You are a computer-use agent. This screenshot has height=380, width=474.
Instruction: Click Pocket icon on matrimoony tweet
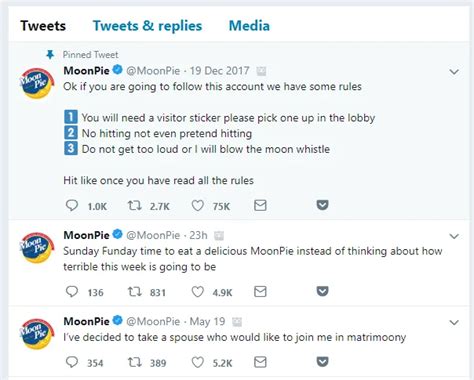point(322,362)
